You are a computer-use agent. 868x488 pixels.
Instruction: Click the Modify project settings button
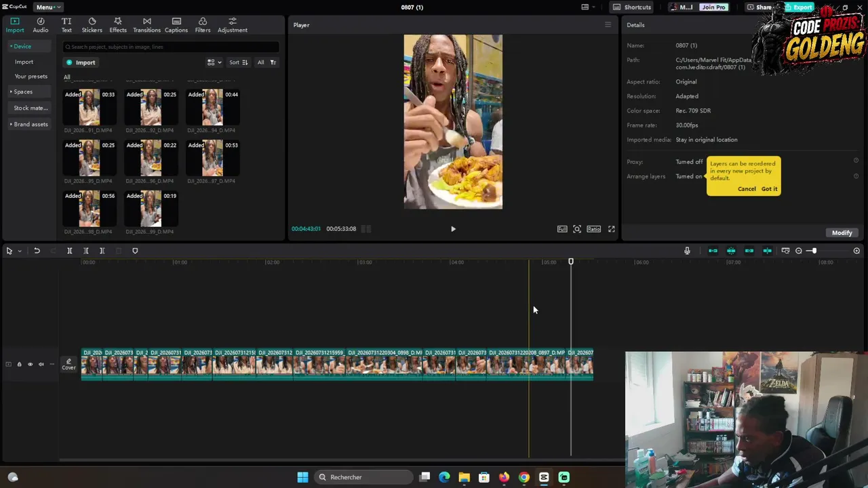842,232
